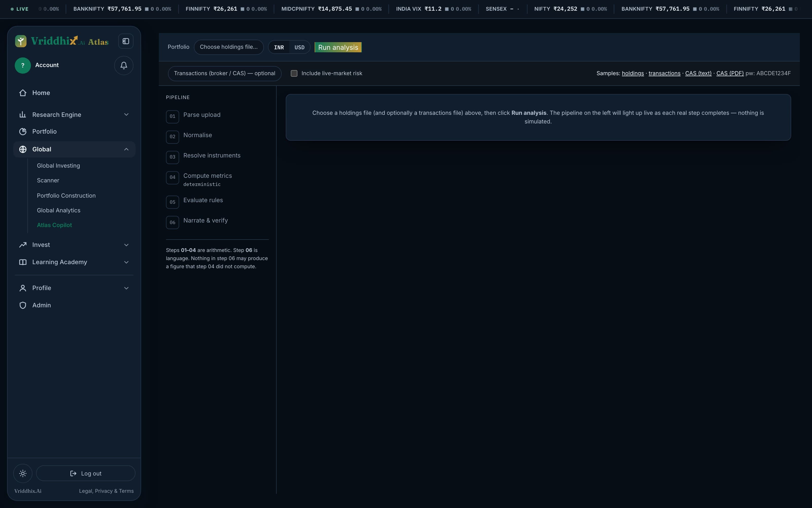
Task: Open Legal, Privacy & Terms link
Action: 106,491
